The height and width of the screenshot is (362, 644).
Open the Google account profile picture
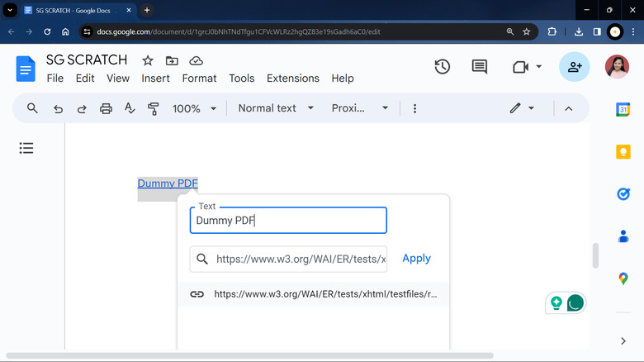pos(617,67)
